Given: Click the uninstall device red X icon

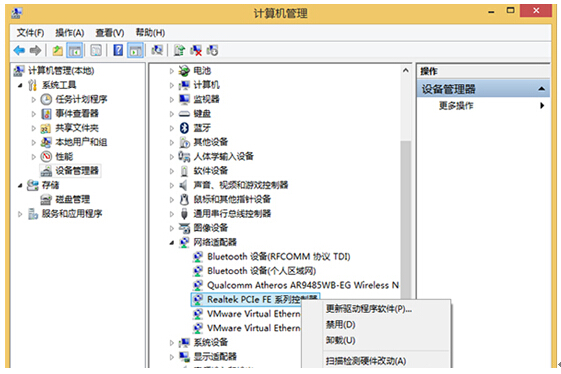Looking at the screenshot, I should 196,50.
